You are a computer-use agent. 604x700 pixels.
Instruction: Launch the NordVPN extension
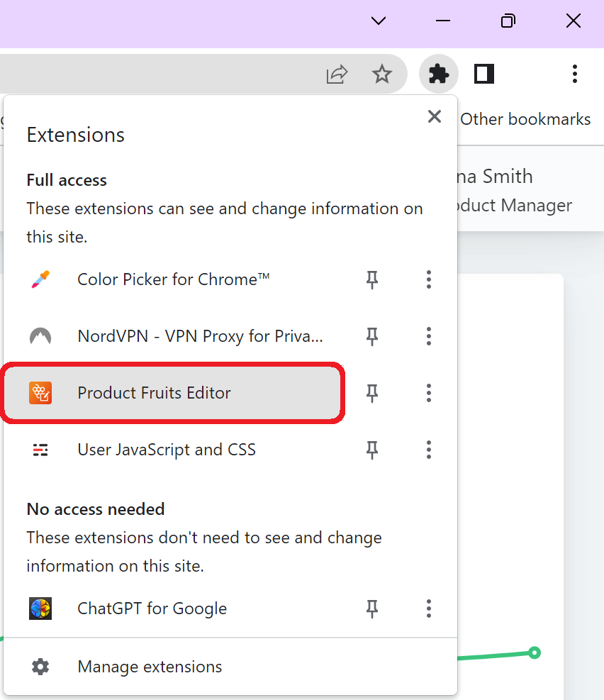point(200,336)
